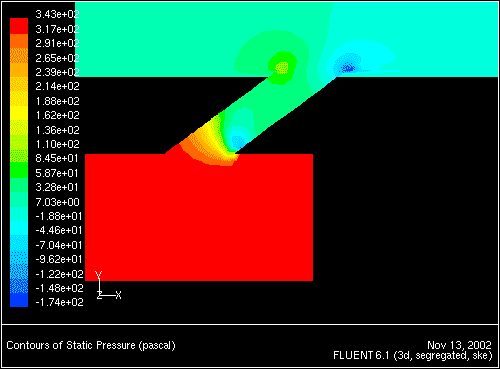Click the 3.28e+01 legend label
Viewport: 500px width, 369px height.
(57, 187)
